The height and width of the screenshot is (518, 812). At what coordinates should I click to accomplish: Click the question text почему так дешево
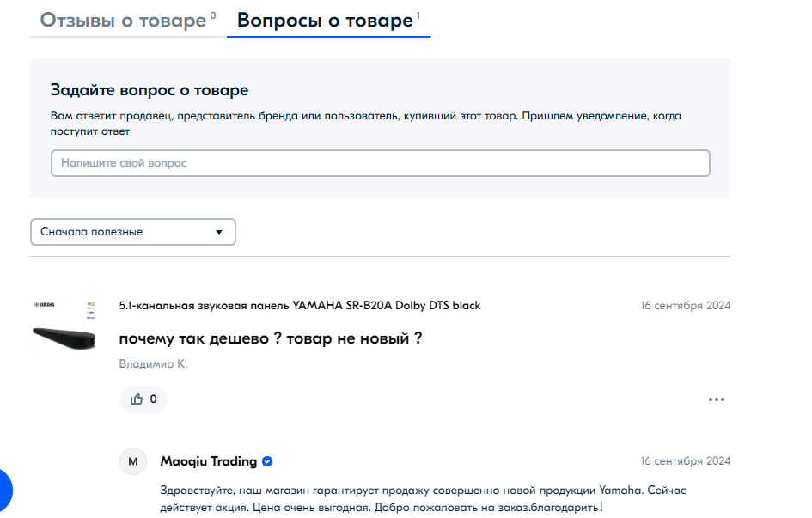click(270, 338)
